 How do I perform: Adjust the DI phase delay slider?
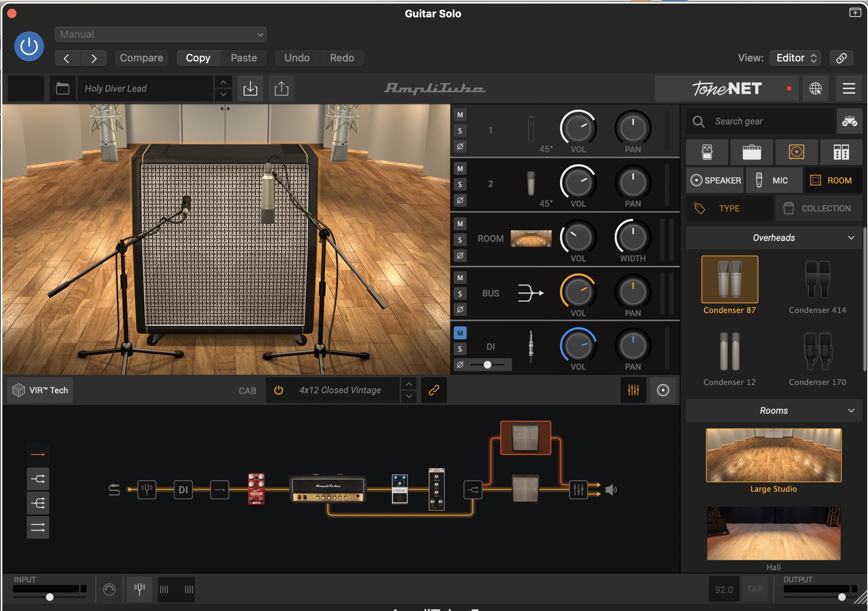pos(488,365)
